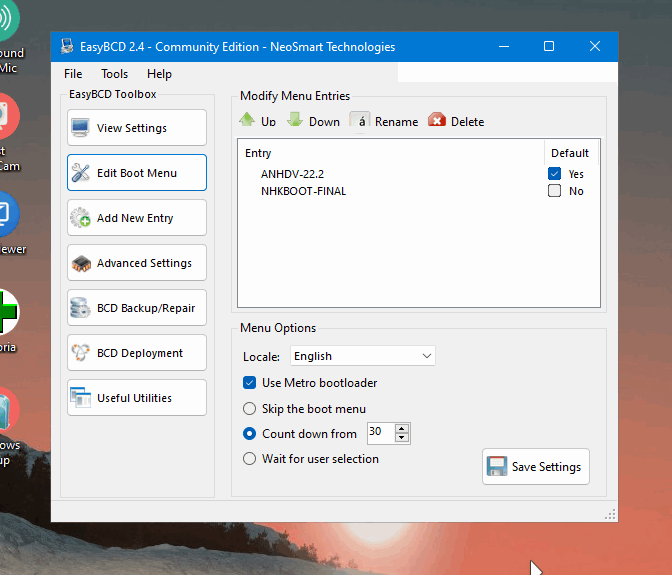Increase countdown with up spinner arrow
Viewport: 672px width, 575px height.
402,428
